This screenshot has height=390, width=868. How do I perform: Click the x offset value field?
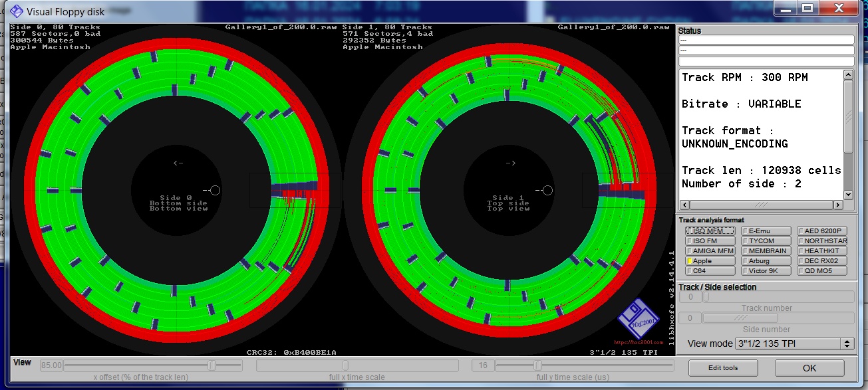pos(51,365)
